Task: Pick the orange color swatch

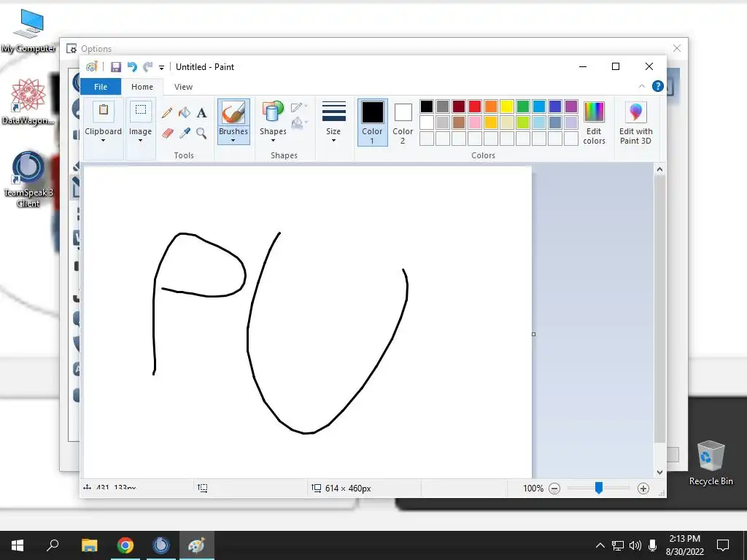Action: 491,106
